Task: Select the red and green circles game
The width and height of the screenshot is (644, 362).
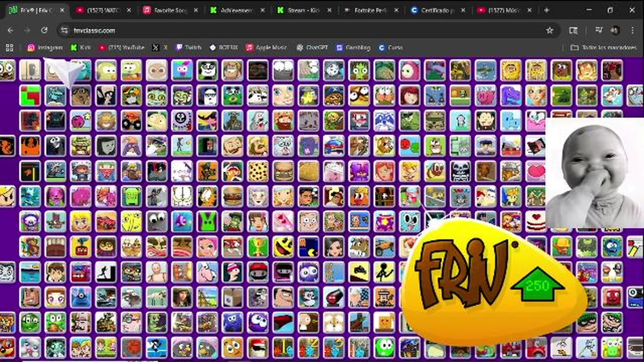Action: (410, 146)
